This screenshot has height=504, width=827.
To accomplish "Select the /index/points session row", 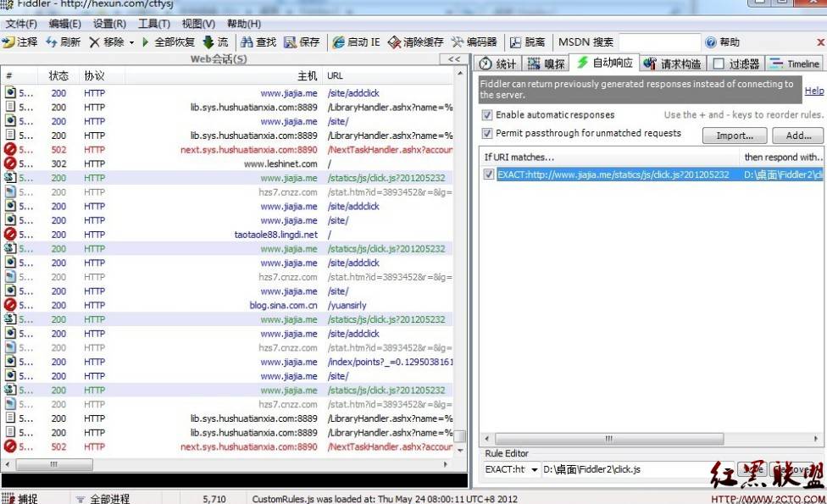I will coord(228,362).
